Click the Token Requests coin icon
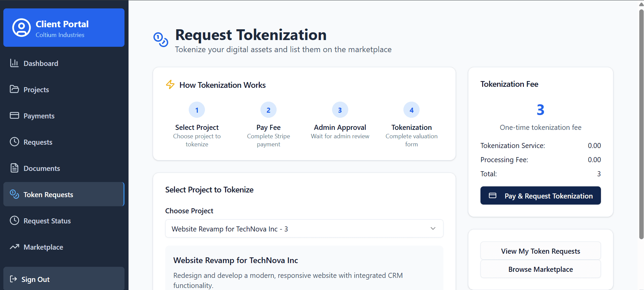 pos(14,194)
